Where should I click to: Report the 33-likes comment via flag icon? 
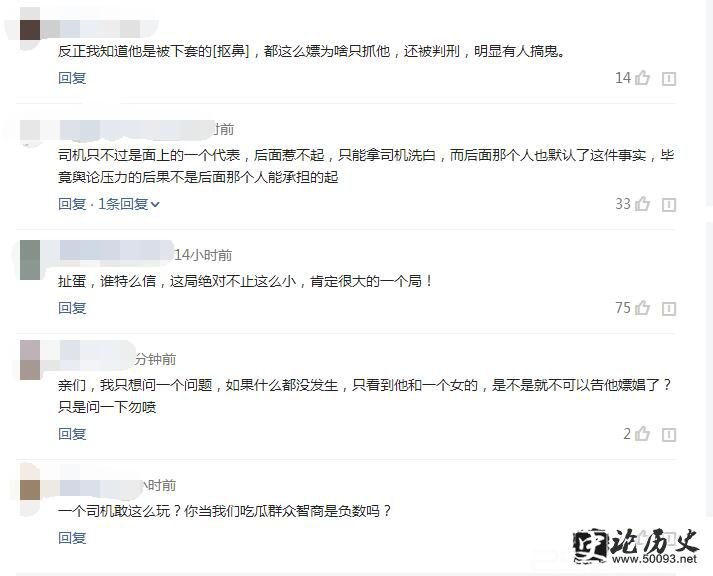pos(668,205)
